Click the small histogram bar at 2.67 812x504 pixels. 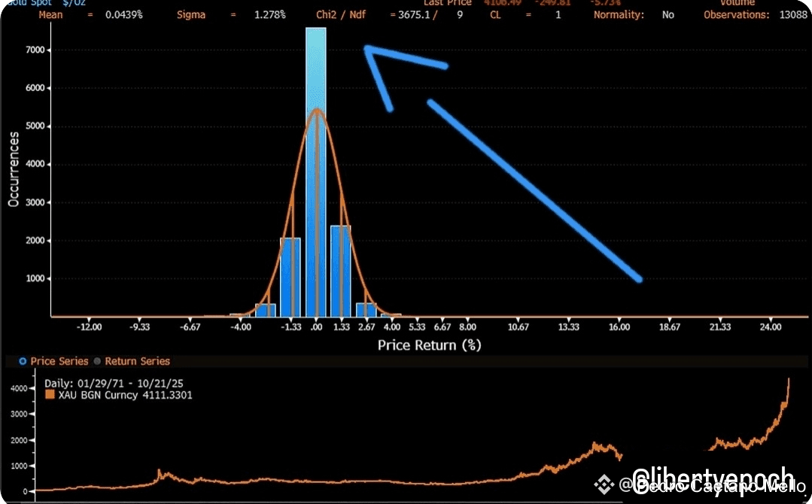366,310
